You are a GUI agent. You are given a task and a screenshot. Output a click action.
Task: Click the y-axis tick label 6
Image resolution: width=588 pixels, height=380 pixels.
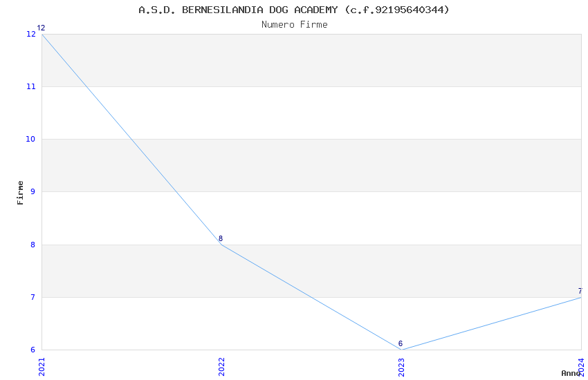click(x=33, y=350)
